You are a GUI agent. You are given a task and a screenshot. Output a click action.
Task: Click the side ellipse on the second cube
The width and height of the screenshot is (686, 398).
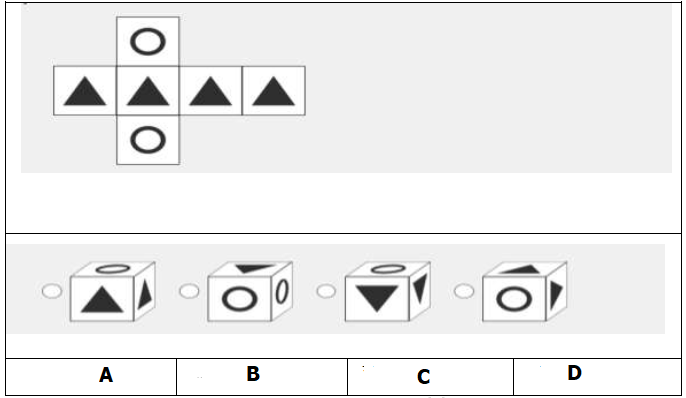[282, 292]
